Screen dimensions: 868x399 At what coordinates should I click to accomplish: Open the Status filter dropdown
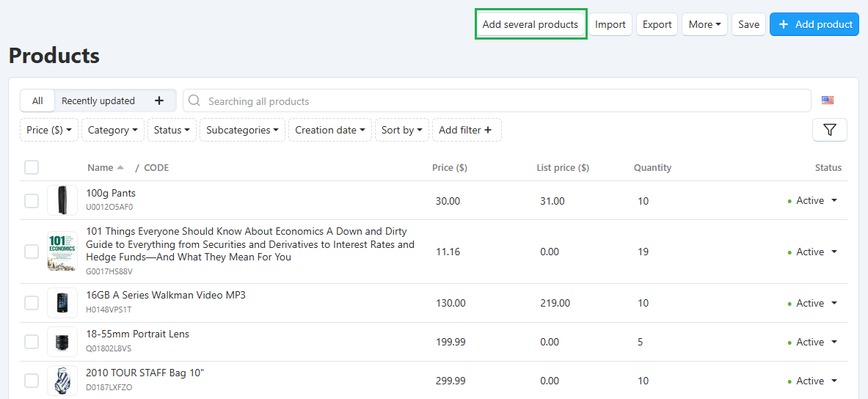coord(172,130)
